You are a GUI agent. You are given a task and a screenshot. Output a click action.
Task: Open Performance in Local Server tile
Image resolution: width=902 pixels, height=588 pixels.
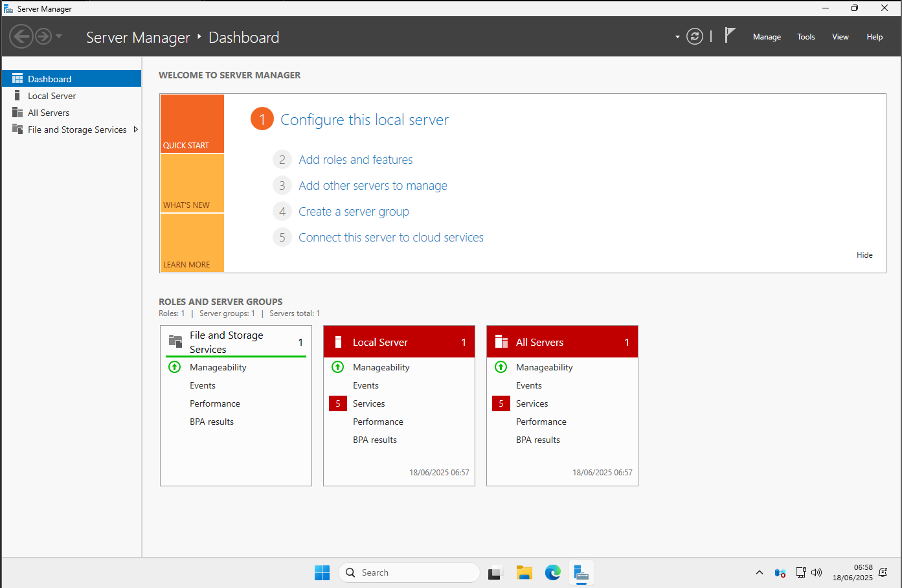click(378, 422)
